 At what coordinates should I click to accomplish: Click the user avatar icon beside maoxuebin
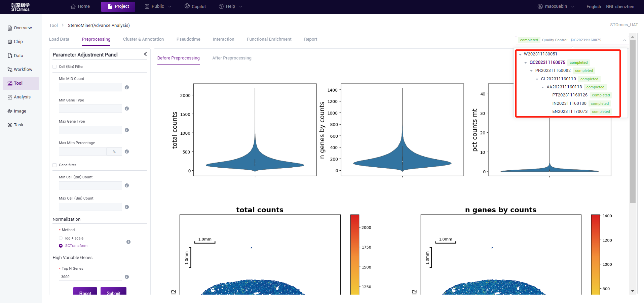540,6
